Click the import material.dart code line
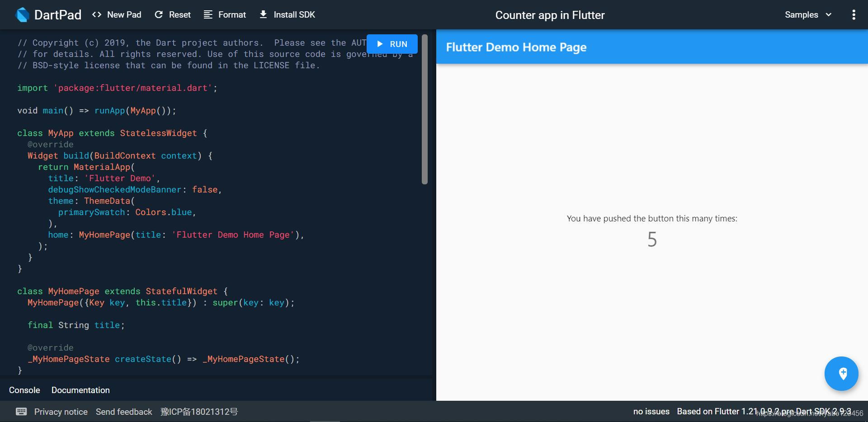Screen dimensions: 868x422 pos(117,88)
